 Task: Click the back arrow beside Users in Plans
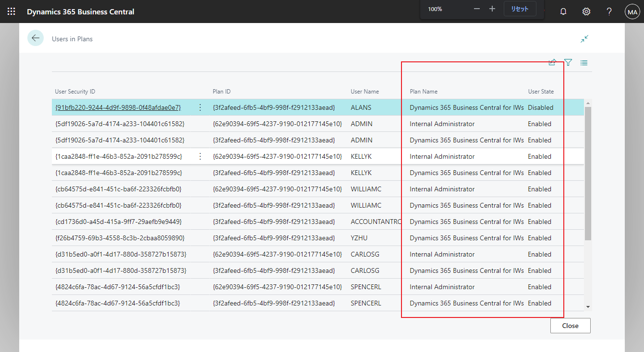(x=36, y=38)
